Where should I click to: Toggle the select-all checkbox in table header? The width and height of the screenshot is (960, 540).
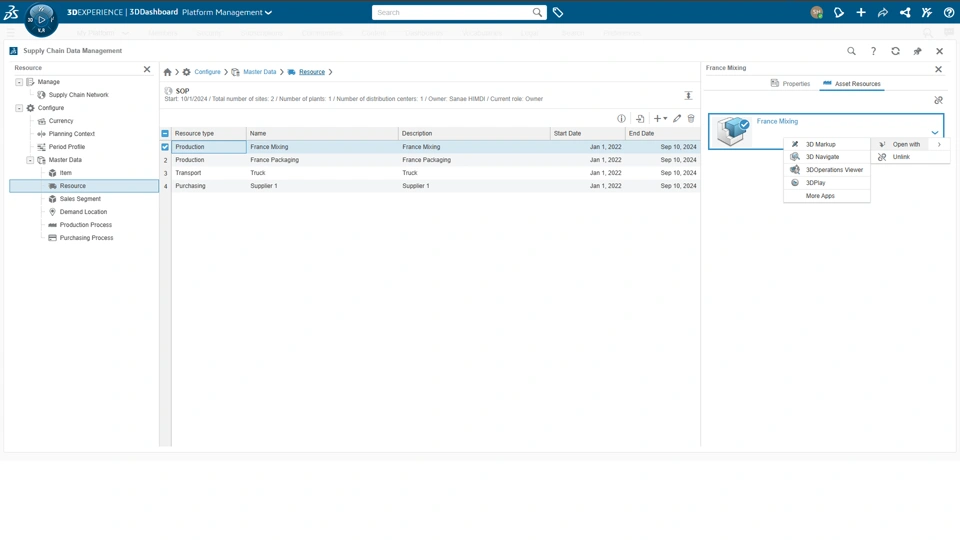[165, 133]
